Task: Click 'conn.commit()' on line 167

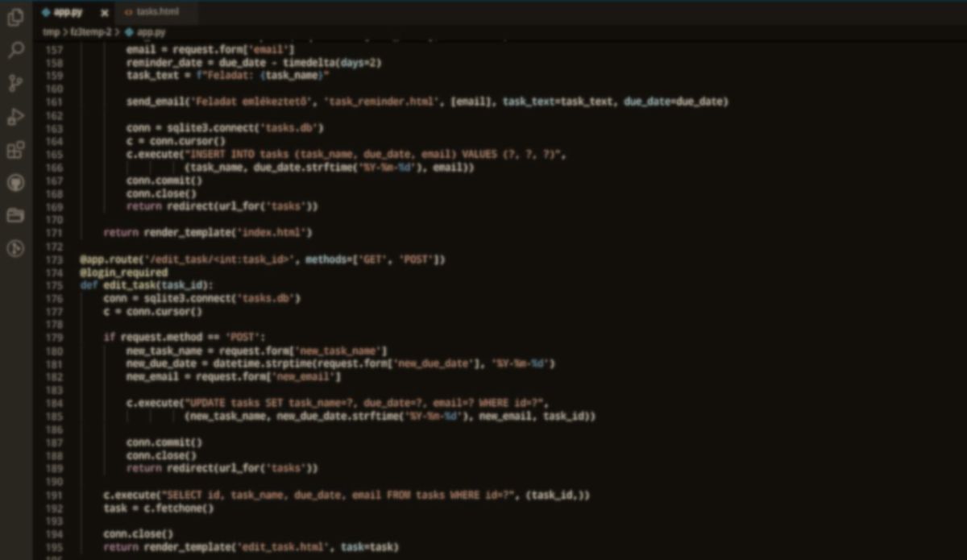Action: 164,180
